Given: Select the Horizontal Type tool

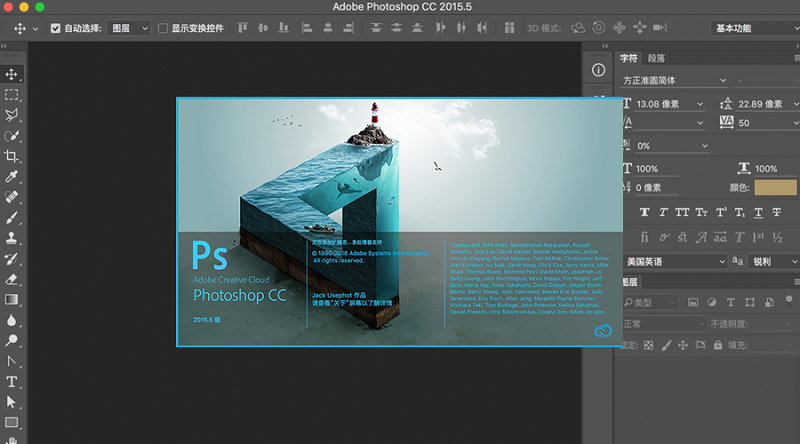Looking at the screenshot, I should (12, 382).
